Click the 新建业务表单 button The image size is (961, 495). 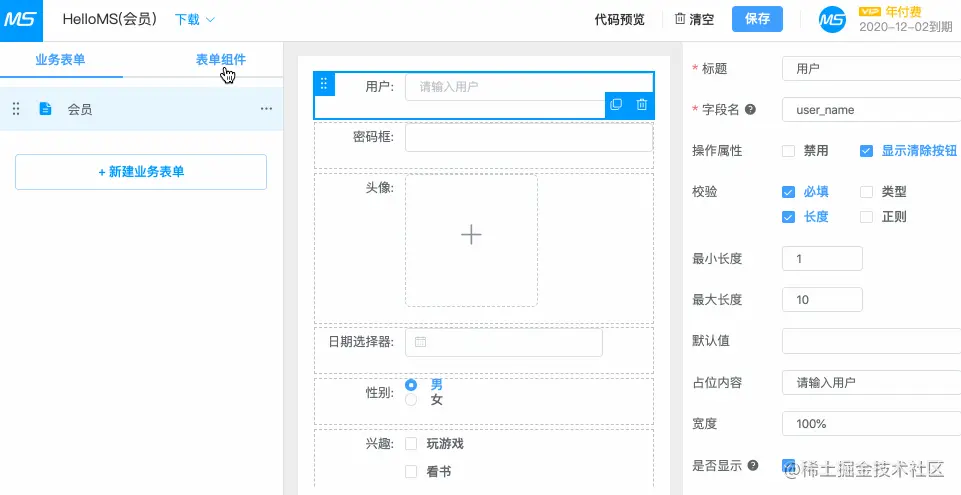click(141, 172)
